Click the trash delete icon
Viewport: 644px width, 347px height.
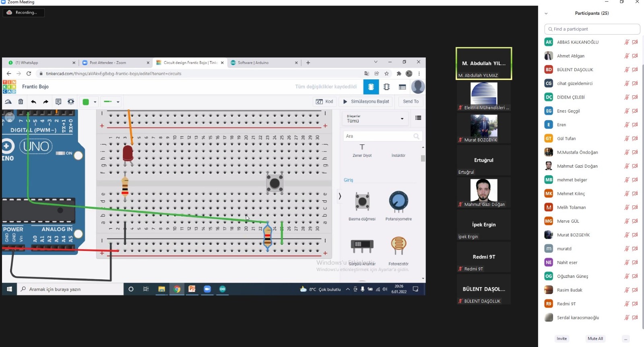21,102
